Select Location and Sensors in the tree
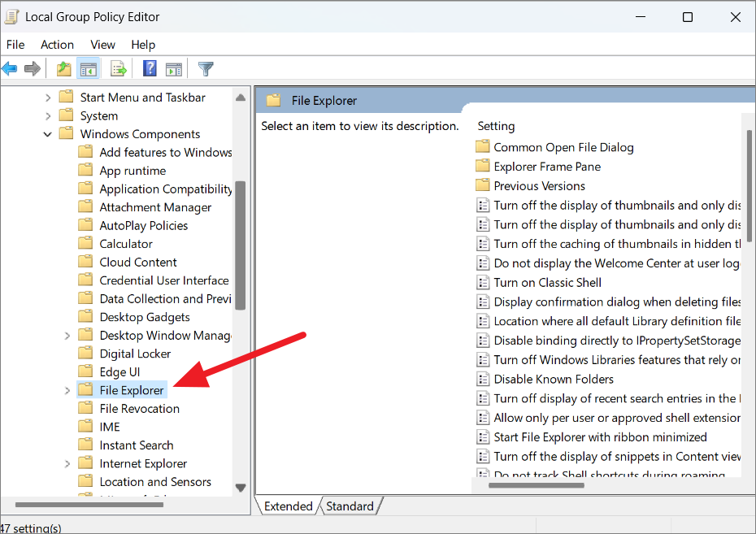Viewport: 756px width, 534px height. [x=155, y=482]
